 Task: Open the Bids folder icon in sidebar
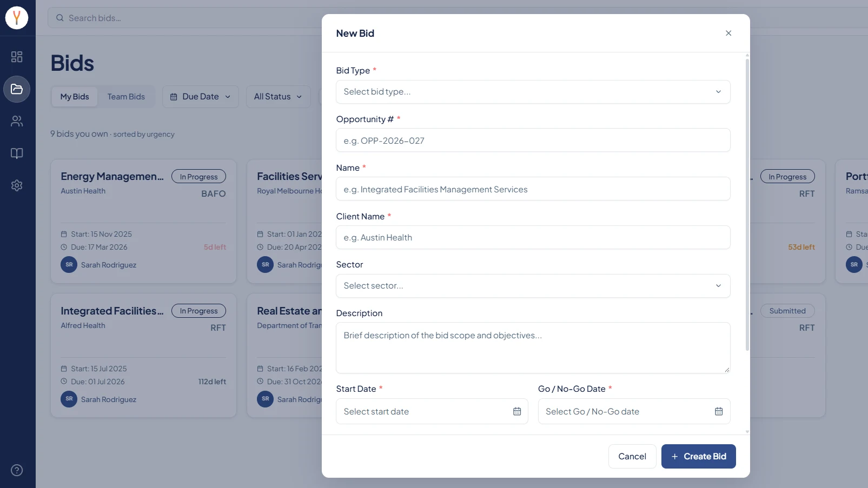click(x=17, y=89)
